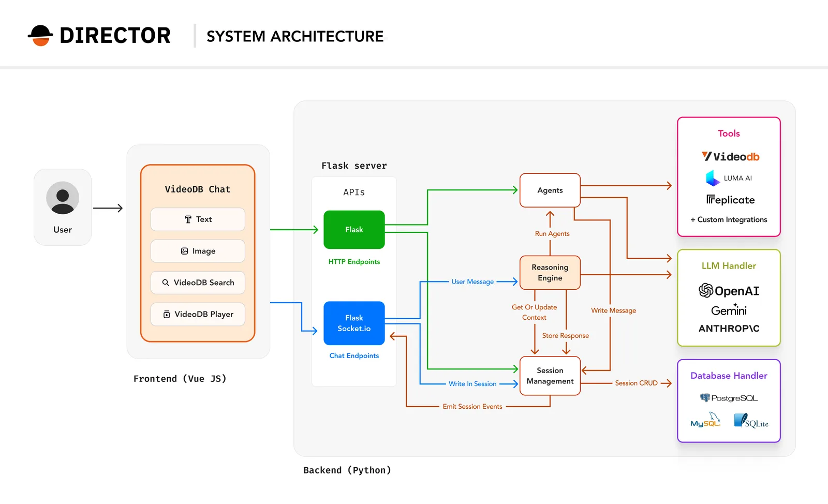828x504 pixels.
Task: Click the Text type icon in VideoDB Chat
Action: 188,219
